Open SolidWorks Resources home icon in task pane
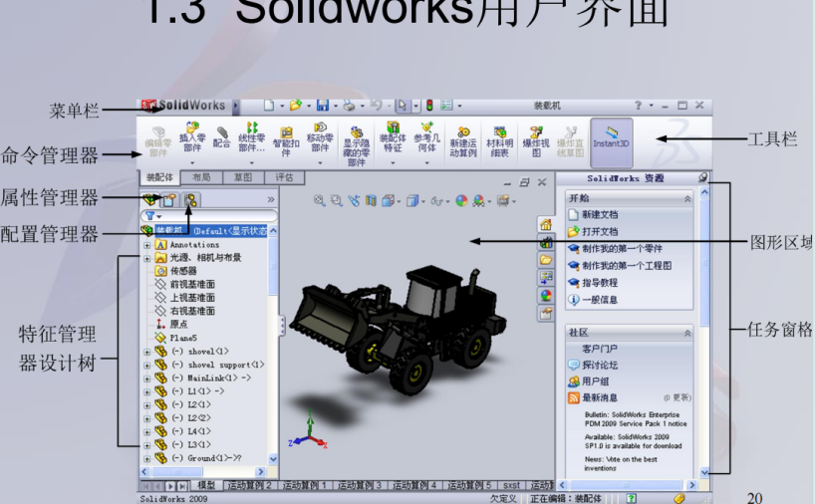Screen dimensions: 815x504 (x=545, y=224)
